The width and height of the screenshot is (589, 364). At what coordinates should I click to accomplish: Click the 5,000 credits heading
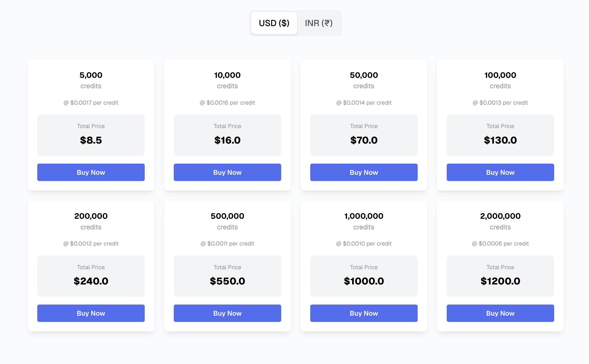pos(91,75)
